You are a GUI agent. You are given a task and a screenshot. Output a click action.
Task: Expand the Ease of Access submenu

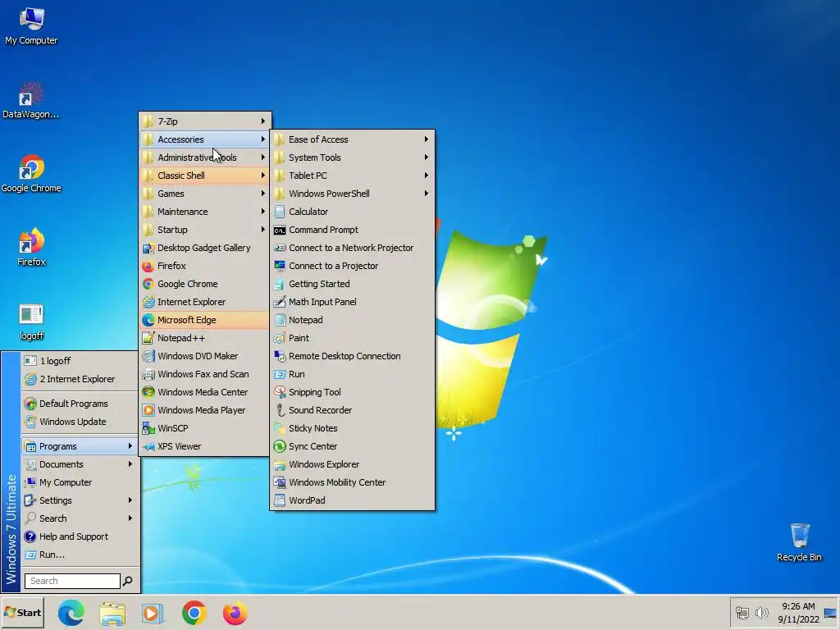pos(353,139)
